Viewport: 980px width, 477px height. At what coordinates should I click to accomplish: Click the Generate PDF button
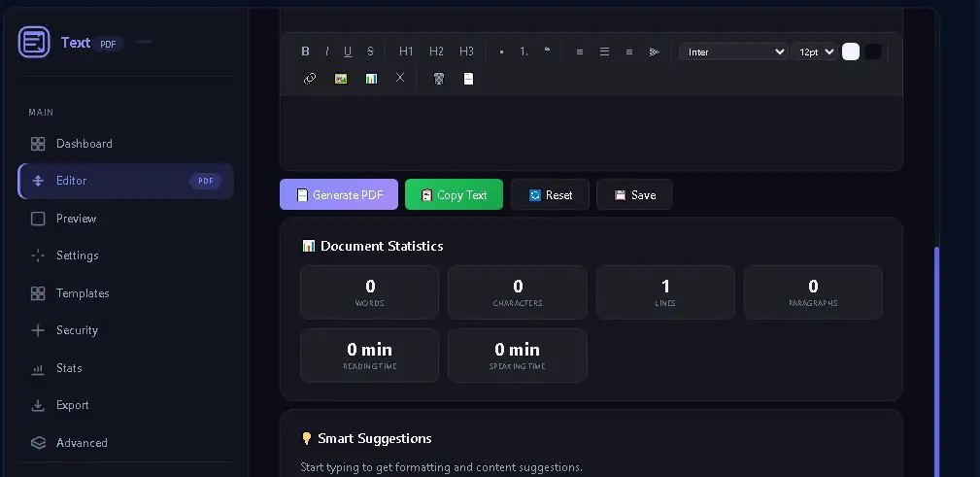pos(339,194)
